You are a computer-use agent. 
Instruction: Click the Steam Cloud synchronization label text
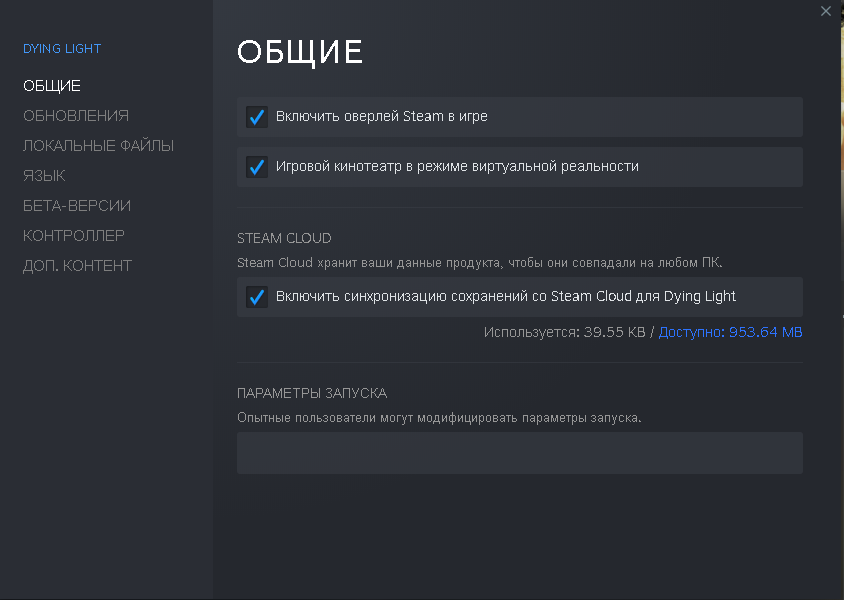[506, 297]
